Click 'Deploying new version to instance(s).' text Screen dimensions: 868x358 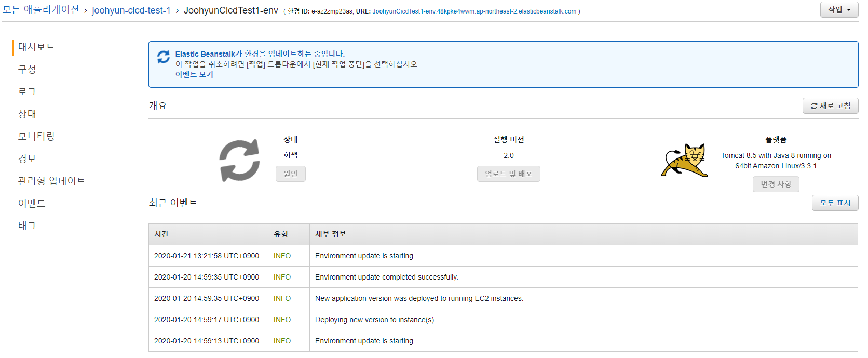375,320
